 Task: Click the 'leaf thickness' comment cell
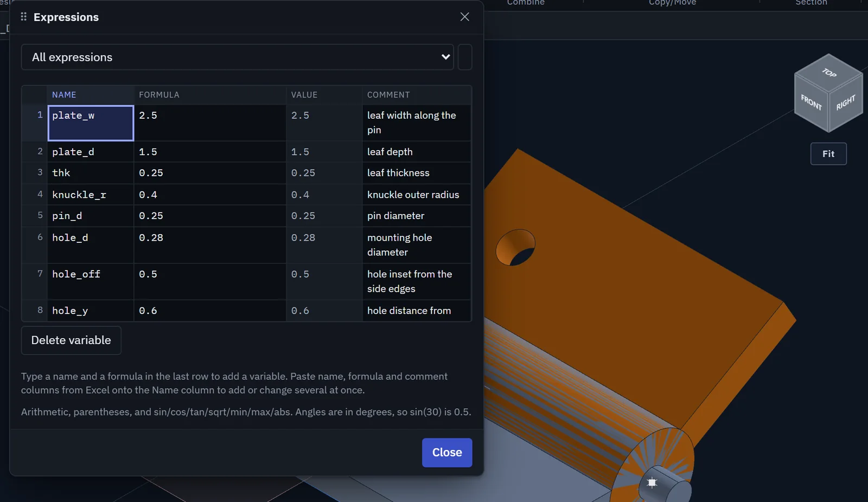pyautogui.click(x=417, y=173)
